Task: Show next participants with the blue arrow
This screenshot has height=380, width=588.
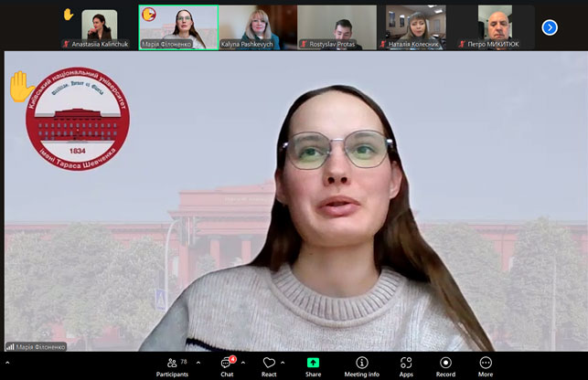Action: pyautogui.click(x=550, y=27)
